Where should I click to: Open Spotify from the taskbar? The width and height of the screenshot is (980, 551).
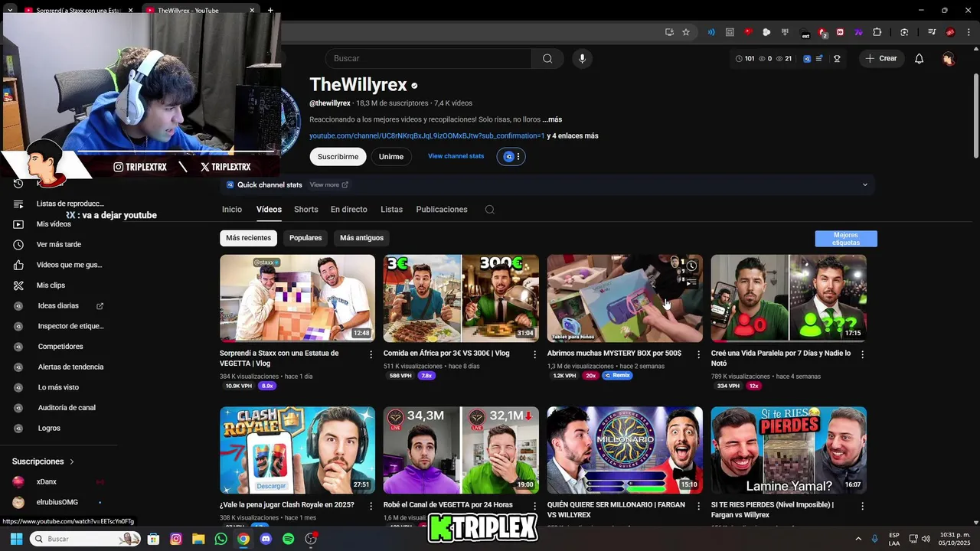(x=288, y=539)
